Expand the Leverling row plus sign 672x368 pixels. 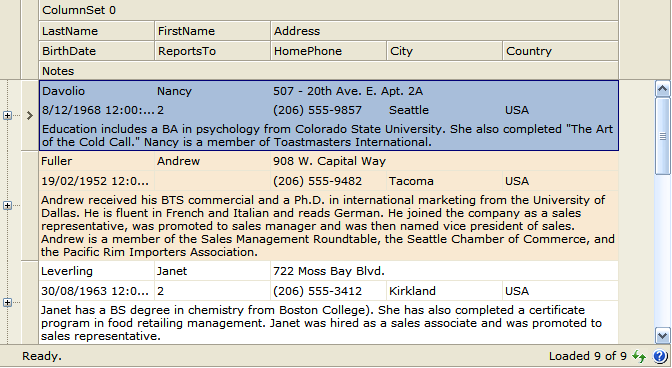[7, 302]
